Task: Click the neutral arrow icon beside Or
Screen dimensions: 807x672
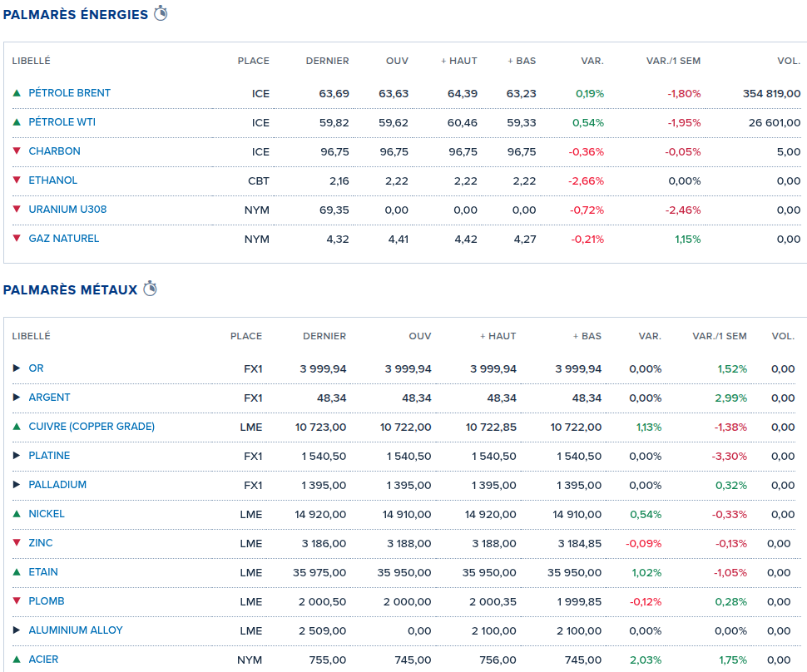Action: 17,368
